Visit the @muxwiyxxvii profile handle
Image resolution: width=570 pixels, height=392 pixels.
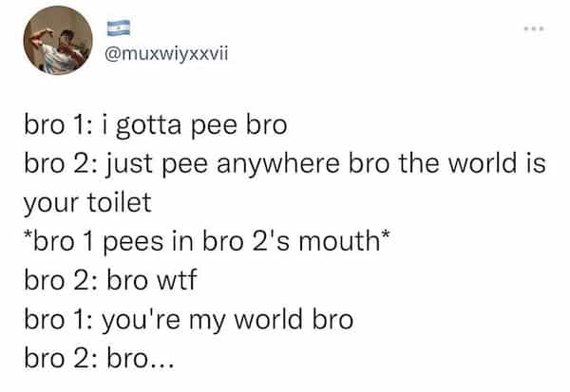(x=166, y=54)
